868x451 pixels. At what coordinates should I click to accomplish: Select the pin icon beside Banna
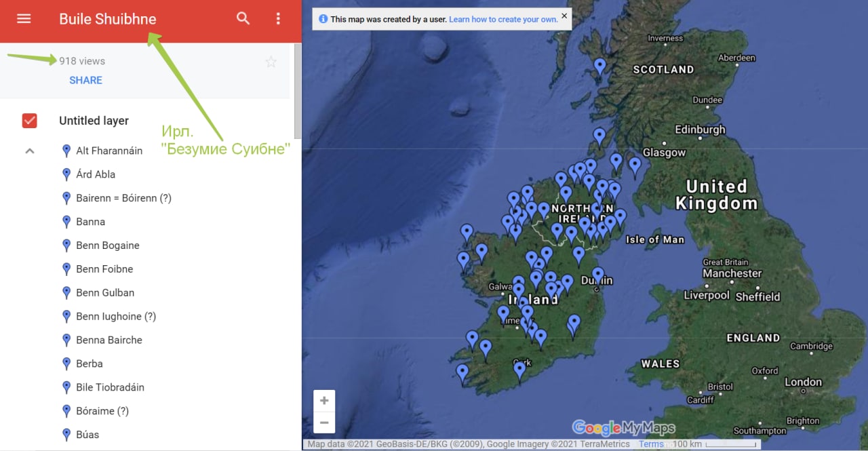pyautogui.click(x=66, y=222)
